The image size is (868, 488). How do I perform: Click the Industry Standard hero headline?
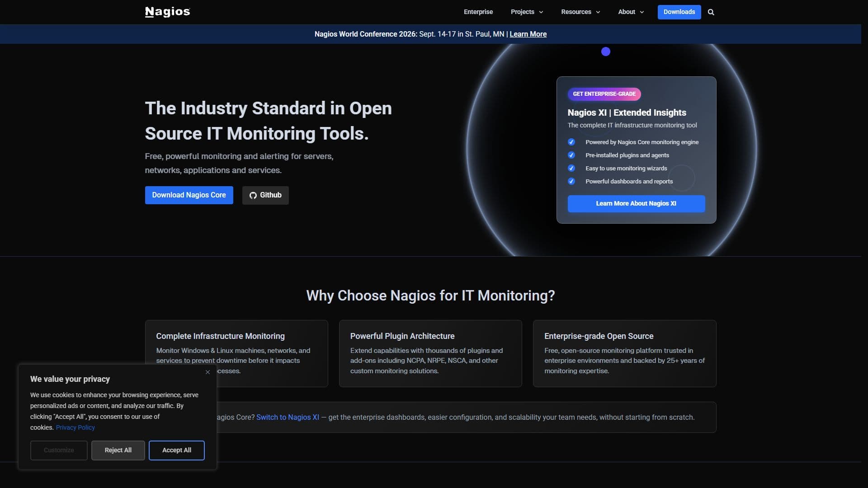[x=268, y=121]
